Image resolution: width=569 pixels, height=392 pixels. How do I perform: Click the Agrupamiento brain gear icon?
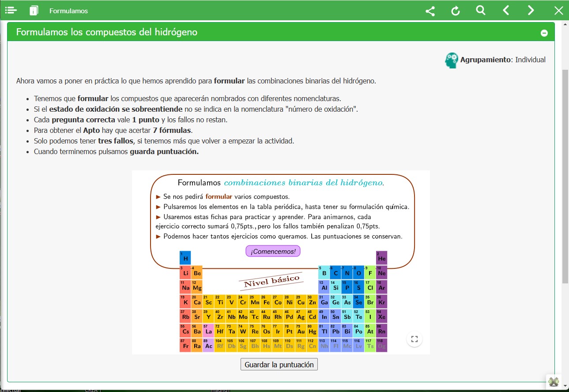[451, 60]
